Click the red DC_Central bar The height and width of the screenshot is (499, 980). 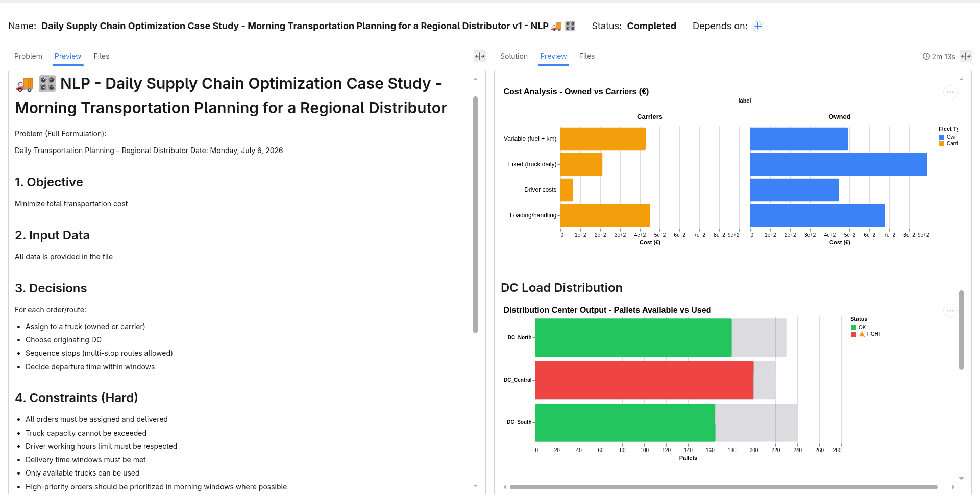pyautogui.click(x=644, y=380)
